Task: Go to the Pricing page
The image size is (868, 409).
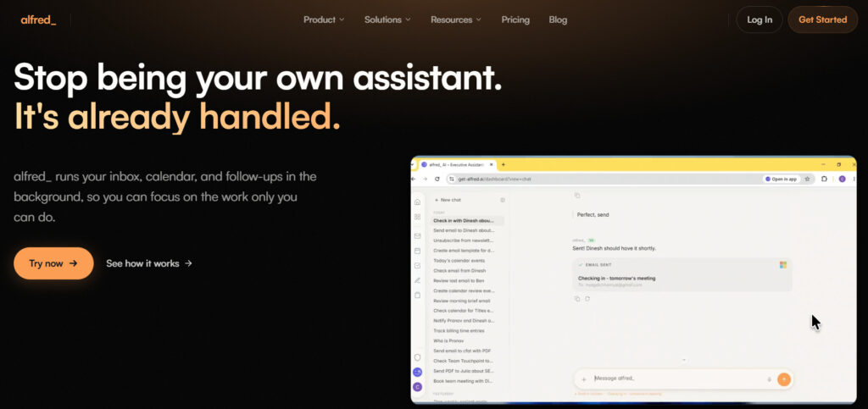Action: (515, 19)
